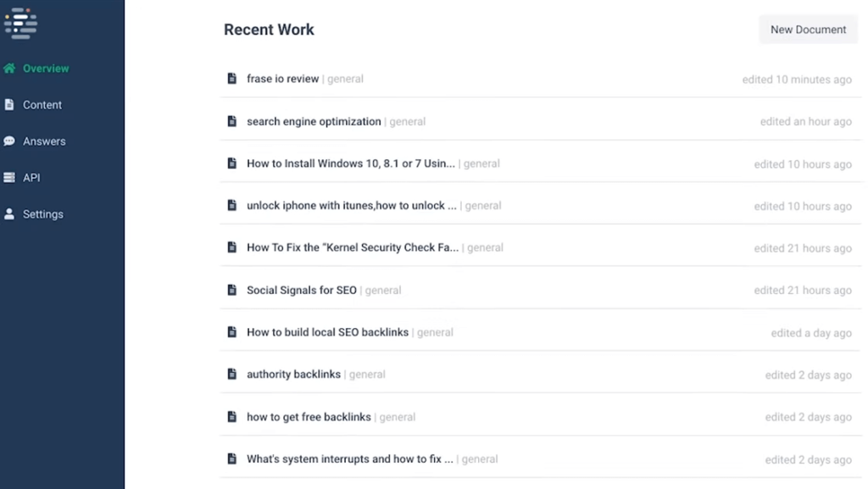This screenshot has width=868, height=489.
Task: Open How to build local SEO backlinks
Action: (328, 332)
